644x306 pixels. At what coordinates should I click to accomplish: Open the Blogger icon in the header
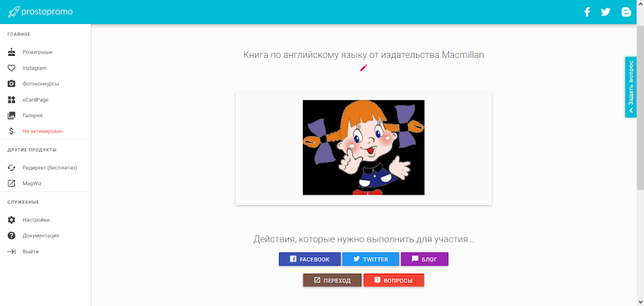[626, 12]
